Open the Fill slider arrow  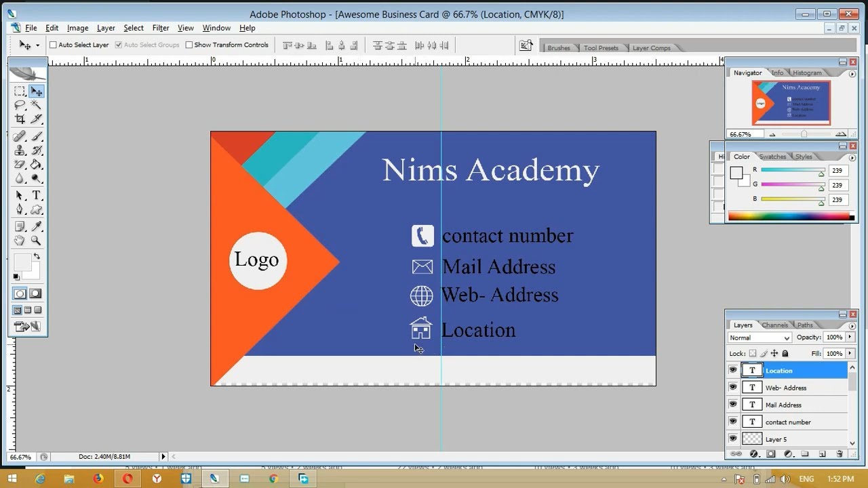tap(850, 353)
